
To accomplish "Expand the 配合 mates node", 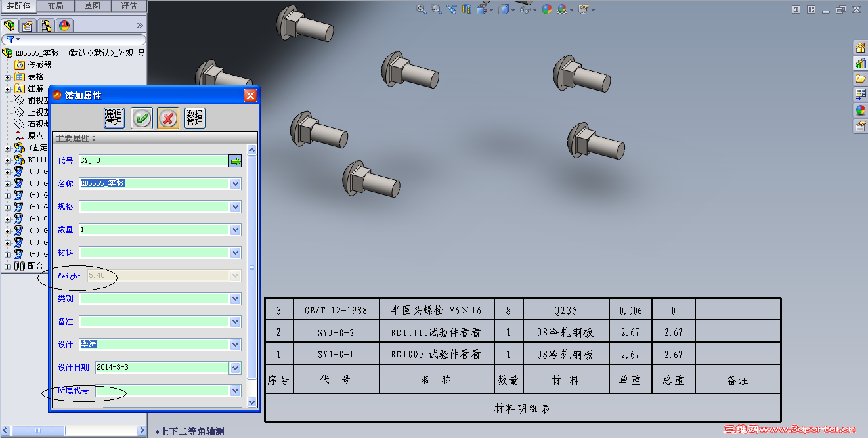I will (7, 266).
